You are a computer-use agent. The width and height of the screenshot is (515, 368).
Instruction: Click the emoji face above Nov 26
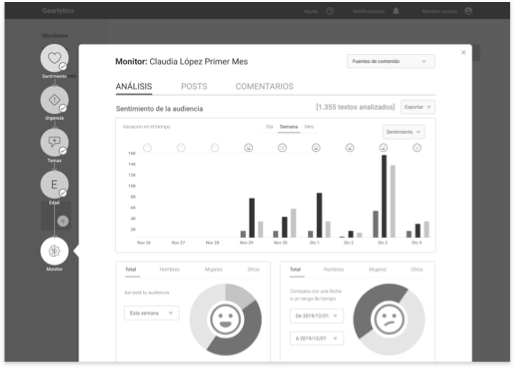pos(147,148)
